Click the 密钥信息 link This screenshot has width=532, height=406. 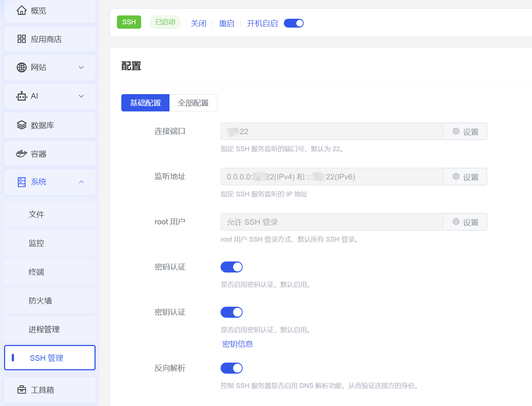(238, 344)
